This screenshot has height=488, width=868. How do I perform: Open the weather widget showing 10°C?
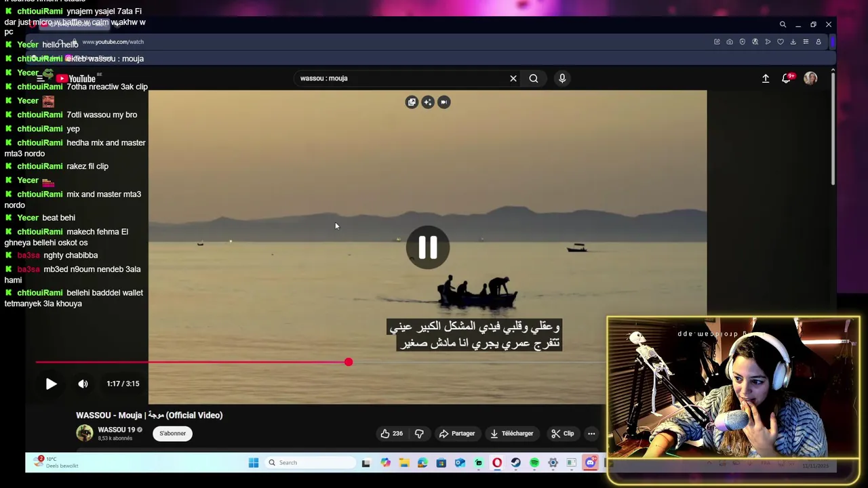(56, 462)
